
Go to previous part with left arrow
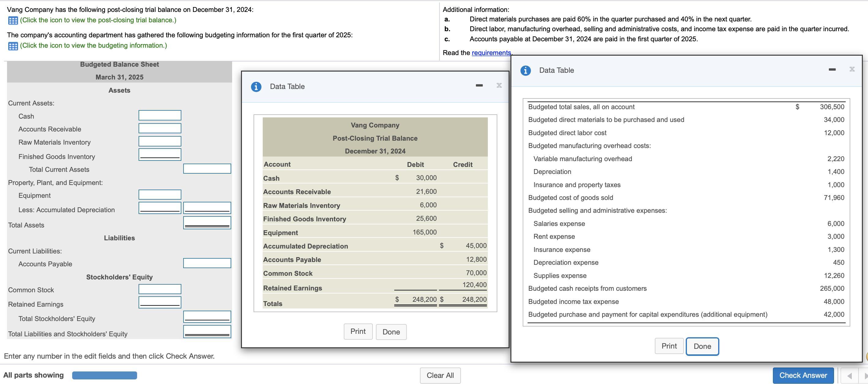tap(849, 375)
